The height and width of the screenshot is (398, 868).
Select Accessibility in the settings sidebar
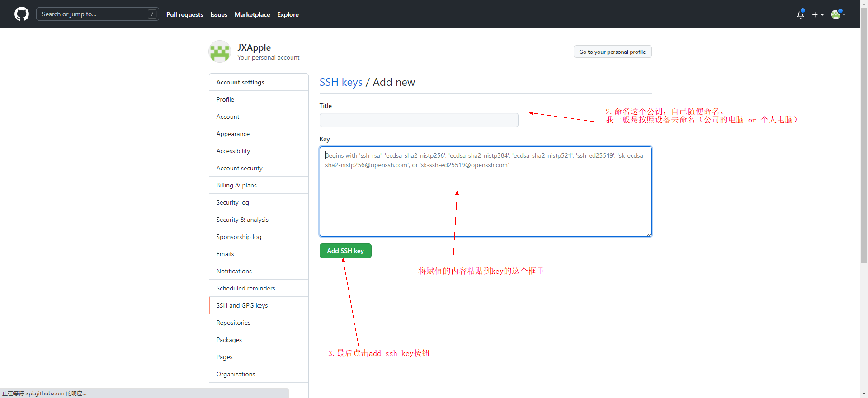coord(259,151)
